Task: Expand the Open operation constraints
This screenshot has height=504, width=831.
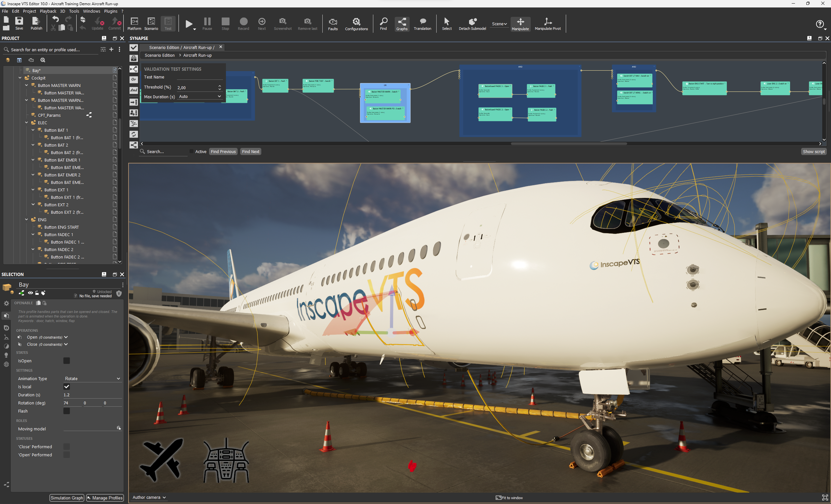Action: coord(66,337)
